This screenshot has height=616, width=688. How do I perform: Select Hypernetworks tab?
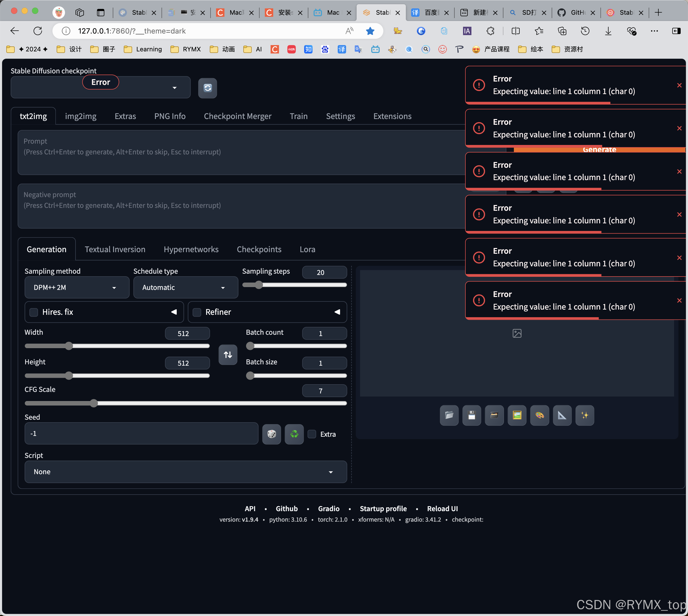coord(191,250)
